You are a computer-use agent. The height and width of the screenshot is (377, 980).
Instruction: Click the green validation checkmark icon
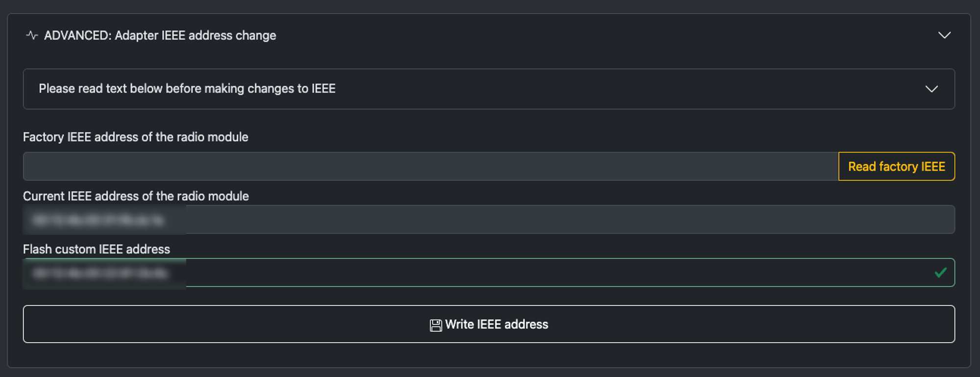click(940, 273)
